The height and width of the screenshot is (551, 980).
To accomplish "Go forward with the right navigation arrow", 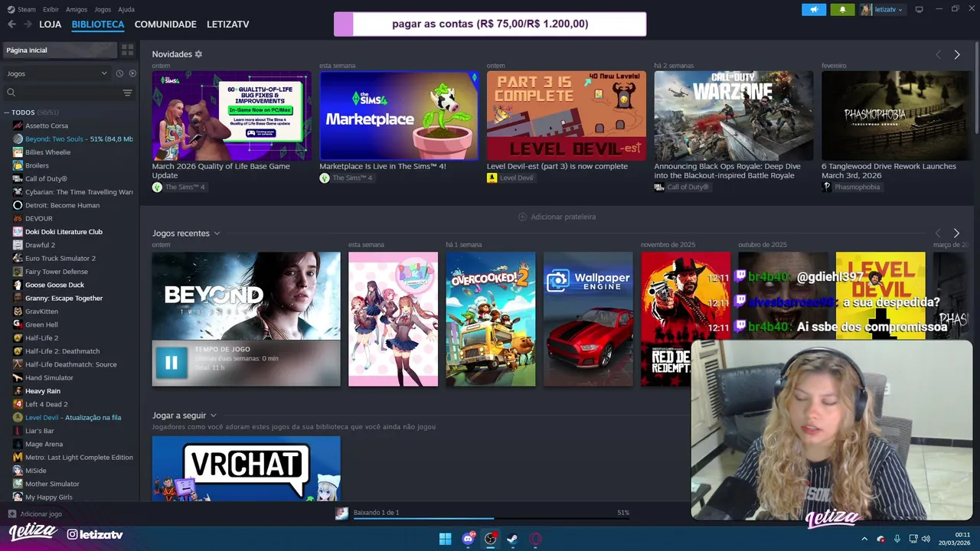I will click(x=28, y=24).
